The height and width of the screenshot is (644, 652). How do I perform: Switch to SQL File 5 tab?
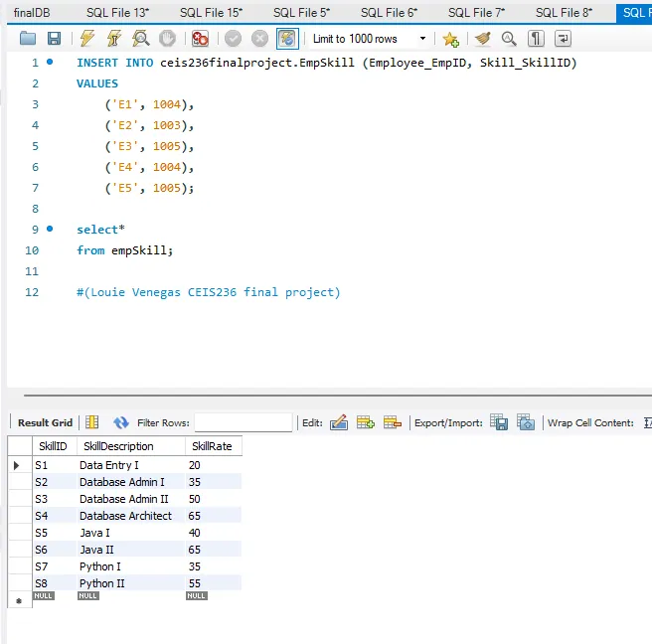301,13
